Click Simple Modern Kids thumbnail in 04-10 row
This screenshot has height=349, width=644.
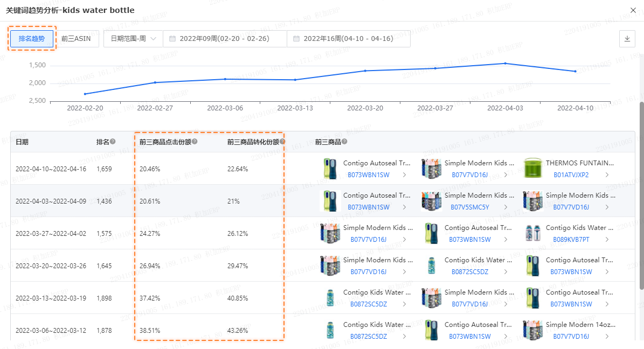431,169
